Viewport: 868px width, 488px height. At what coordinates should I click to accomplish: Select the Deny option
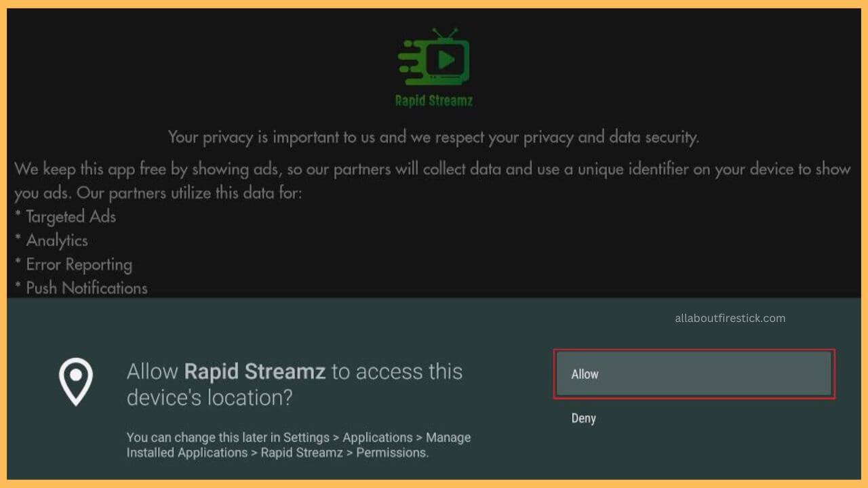pos(584,418)
